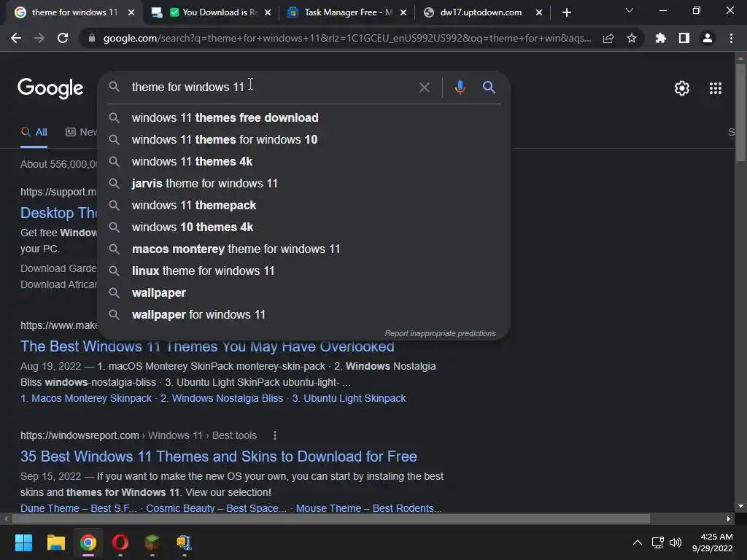747x560 pixels.
Task: Open the installer app taskbar icon
Action: [x=184, y=542]
